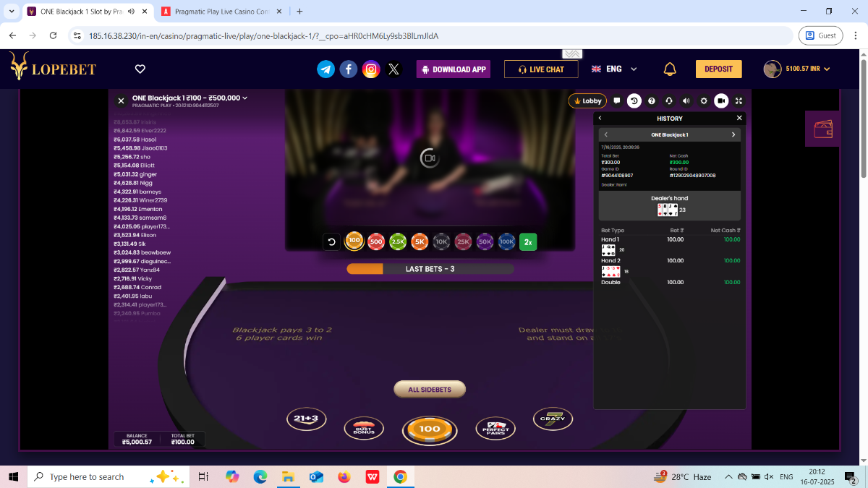Image resolution: width=868 pixels, height=488 pixels.
Task: Select the blue 100K chip
Action: 506,242
